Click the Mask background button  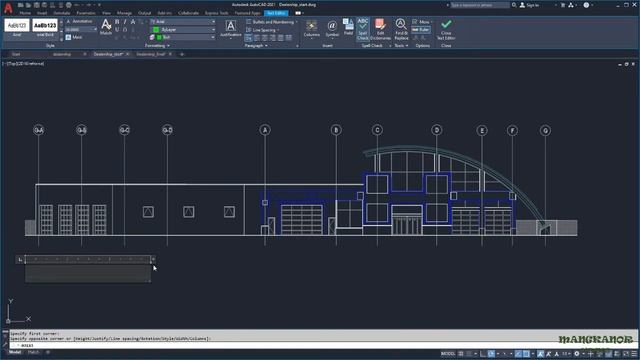point(74,37)
